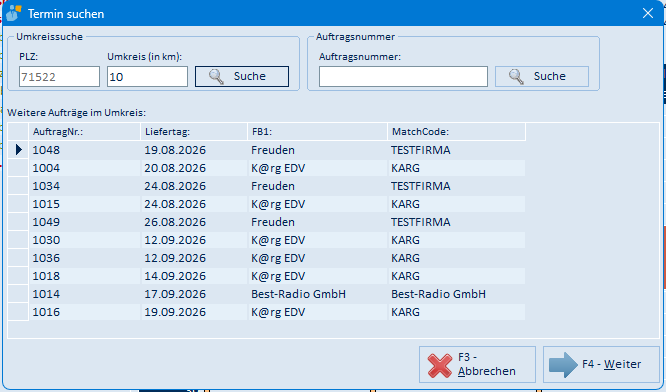Click the Suche button in Umkreissuche group
This screenshot has width=666, height=392.
click(242, 76)
